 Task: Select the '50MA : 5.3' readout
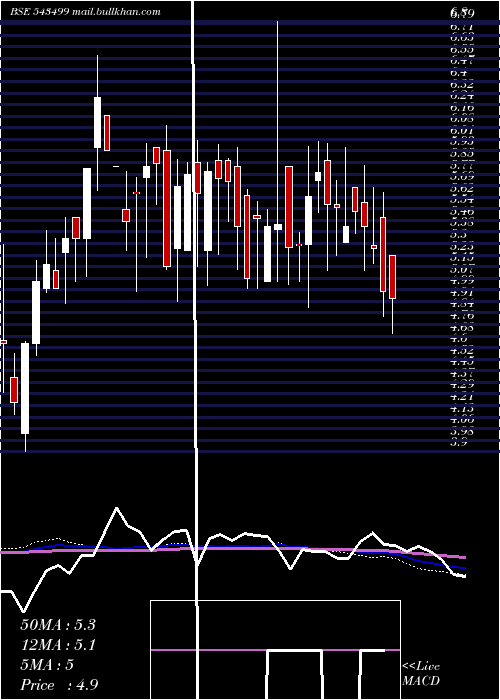click(58, 625)
